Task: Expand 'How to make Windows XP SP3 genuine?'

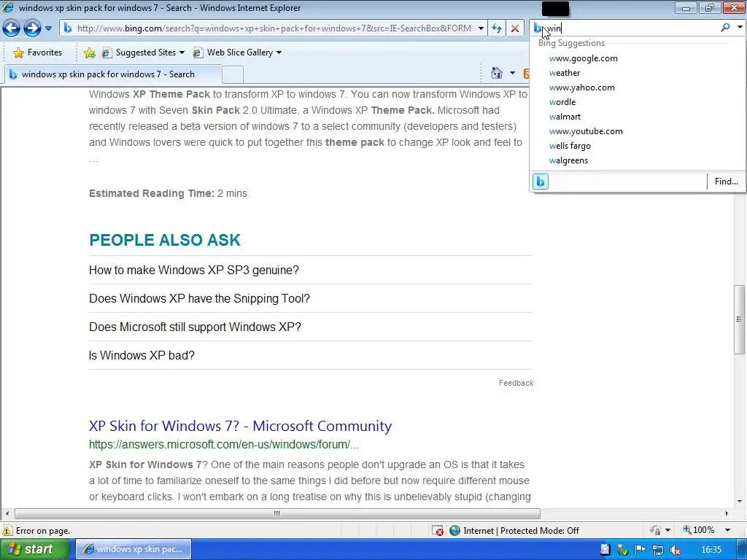Action: click(x=310, y=270)
